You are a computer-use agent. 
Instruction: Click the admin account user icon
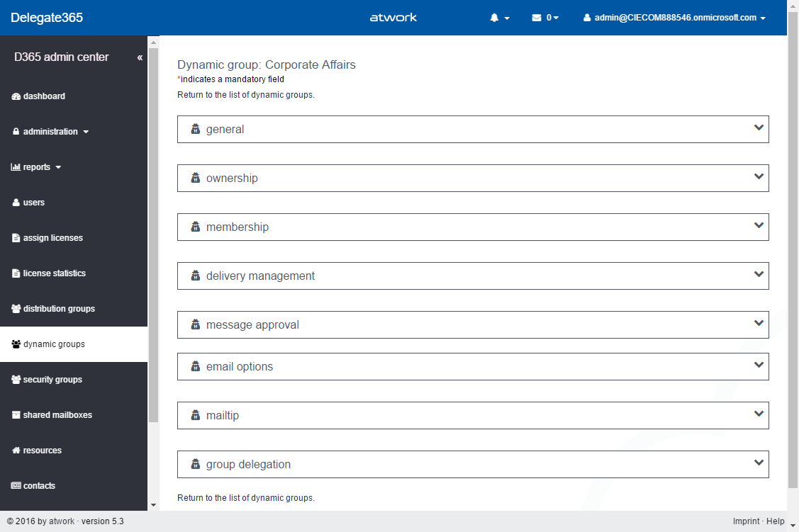[587, 18]
